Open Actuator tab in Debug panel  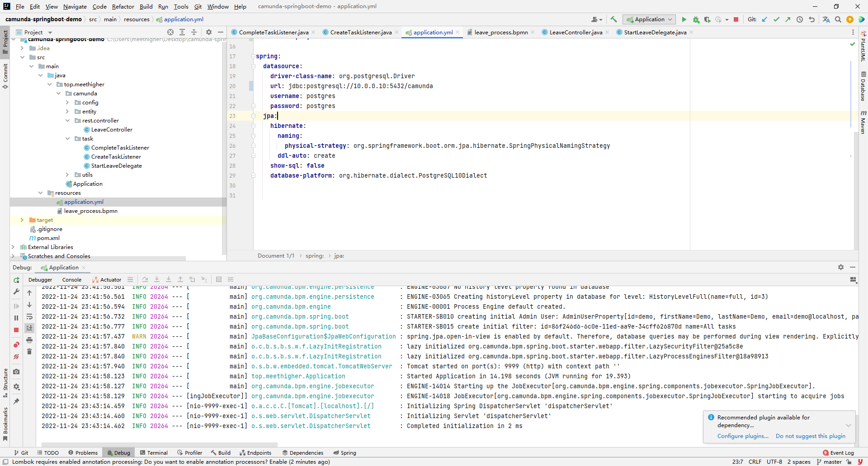click(x=107, y=280)
